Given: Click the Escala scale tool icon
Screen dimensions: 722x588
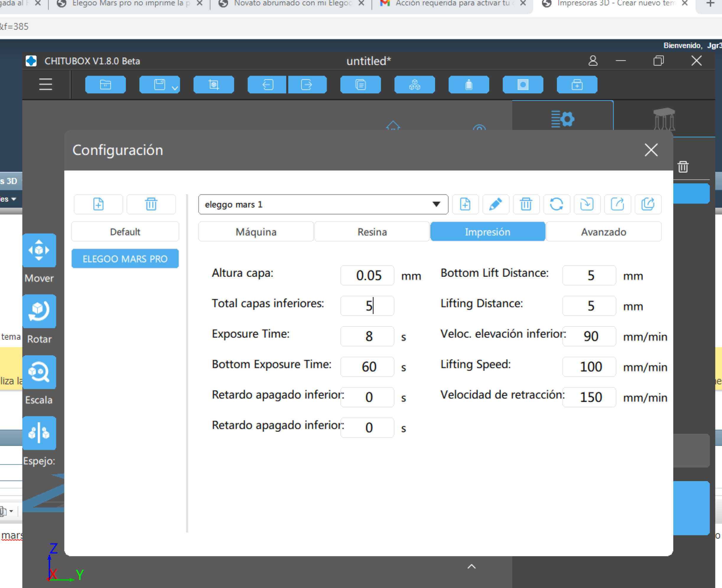Looking at the screenshot, I should coord(39,372).
